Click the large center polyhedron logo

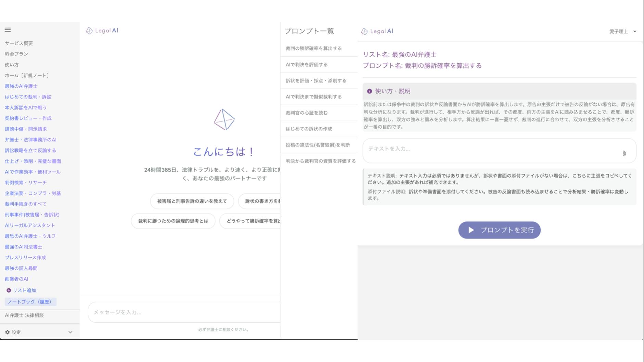(x=224, y=120)
